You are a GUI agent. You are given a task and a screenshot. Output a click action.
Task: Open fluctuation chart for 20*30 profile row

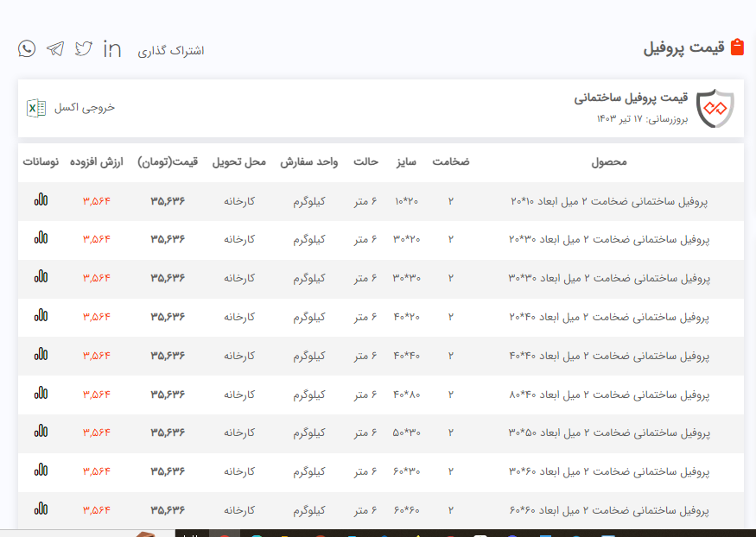41,239
